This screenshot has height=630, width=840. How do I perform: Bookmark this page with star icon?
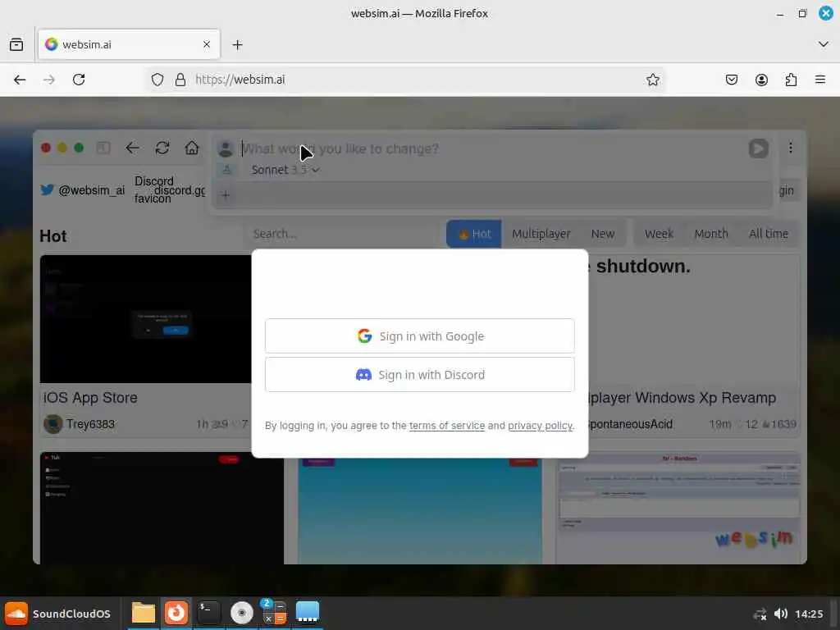click(x=652, y=80)
